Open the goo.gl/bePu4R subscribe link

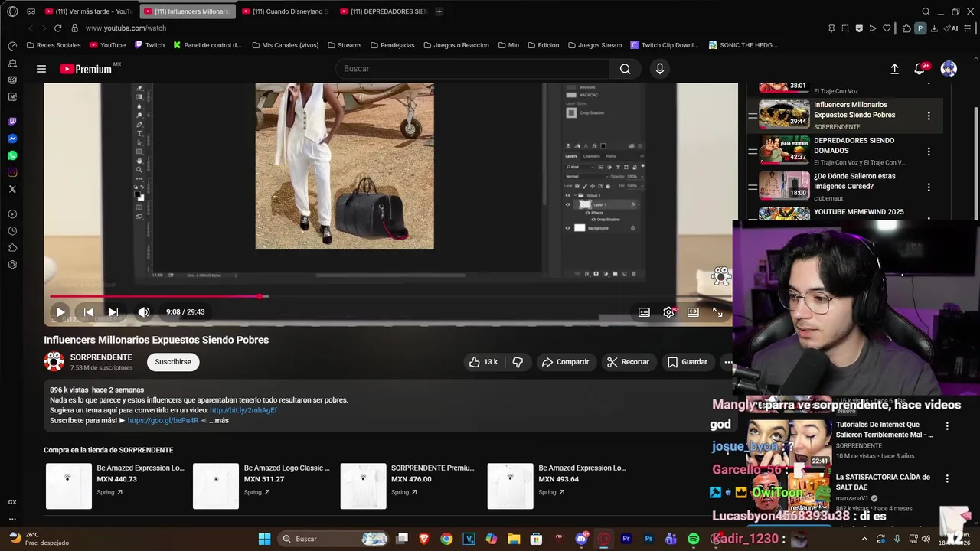tap(162, 420)
